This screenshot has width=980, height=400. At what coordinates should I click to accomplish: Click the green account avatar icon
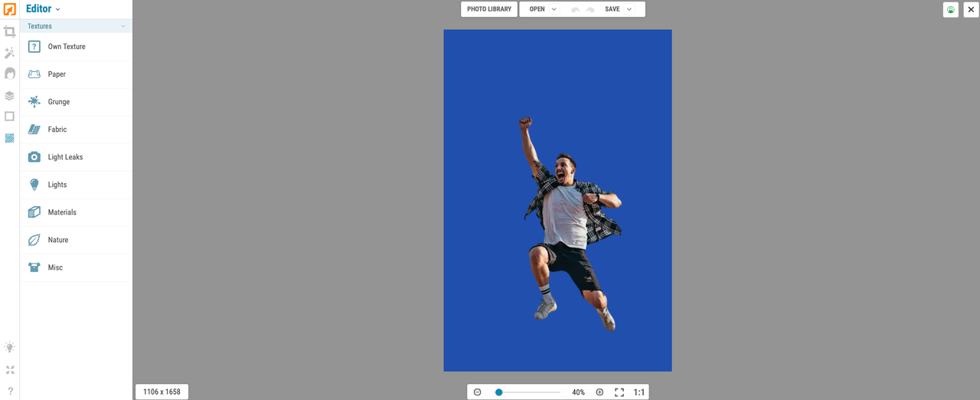[951, 9]
